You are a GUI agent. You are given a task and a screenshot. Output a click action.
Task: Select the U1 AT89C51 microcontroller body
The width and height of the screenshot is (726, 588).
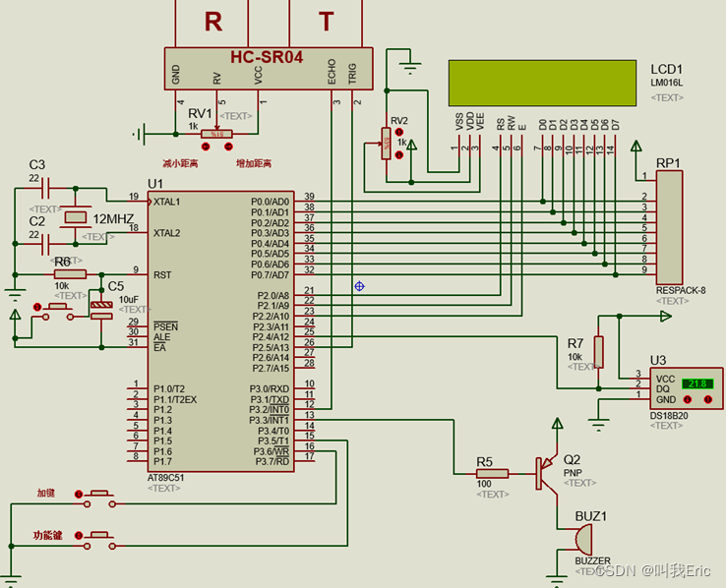(x=221, y=331)
